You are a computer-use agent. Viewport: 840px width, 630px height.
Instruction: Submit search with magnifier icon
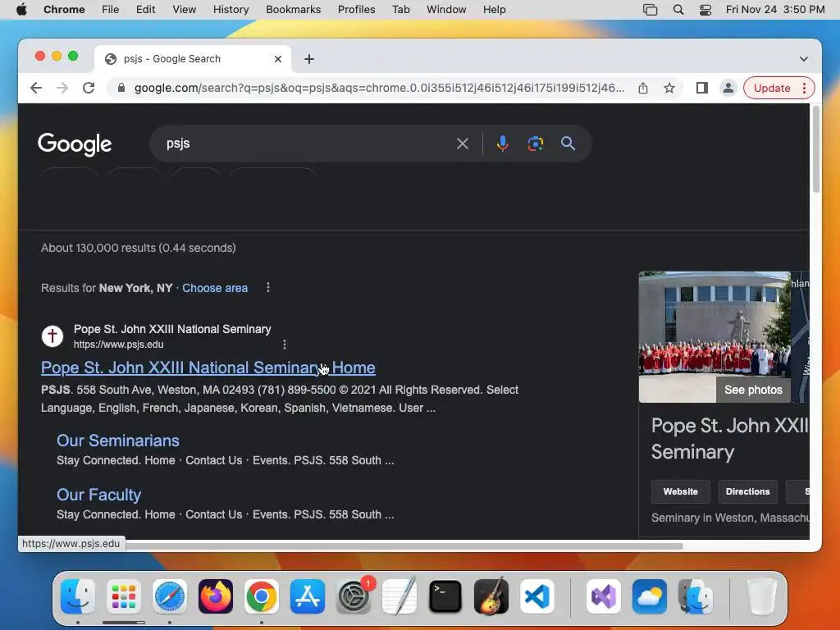point(568,144)
